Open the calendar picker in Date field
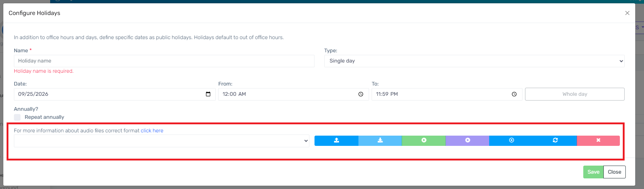Image resolution: width=644 pixels, height=189 pixels. click(x=208, y=94)
